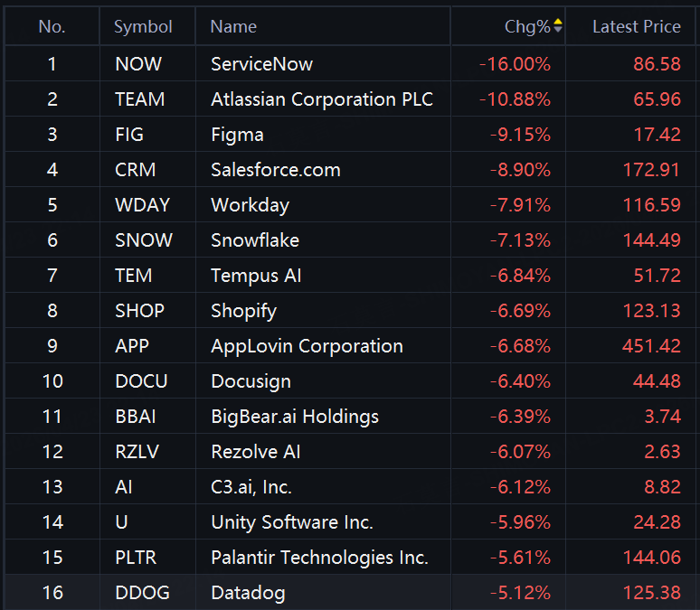Click the Chg% sort arrow icon
This screenshot has height=610, width=700.
click(558, 27)
